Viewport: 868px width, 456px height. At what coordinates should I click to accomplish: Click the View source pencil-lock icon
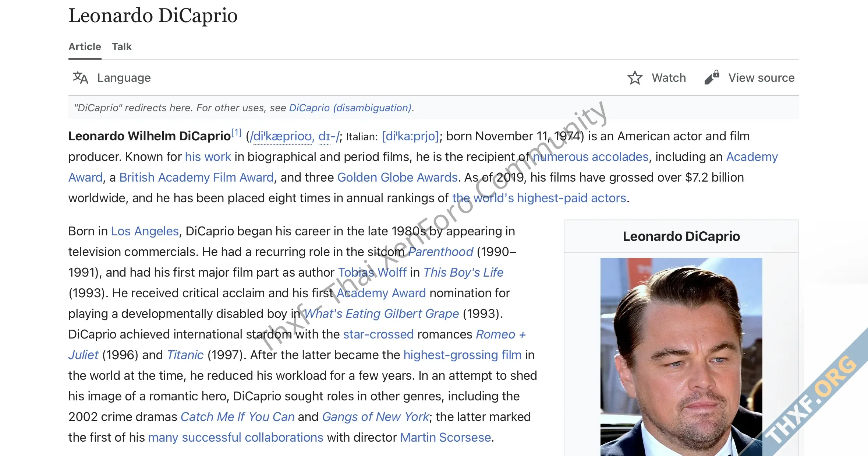pyautogui.click(x=712, y=77)
